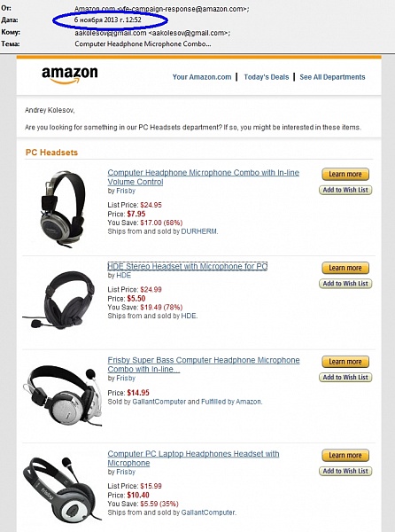Add HDE Stereo Headset to Wish List

tap(345, 284)
